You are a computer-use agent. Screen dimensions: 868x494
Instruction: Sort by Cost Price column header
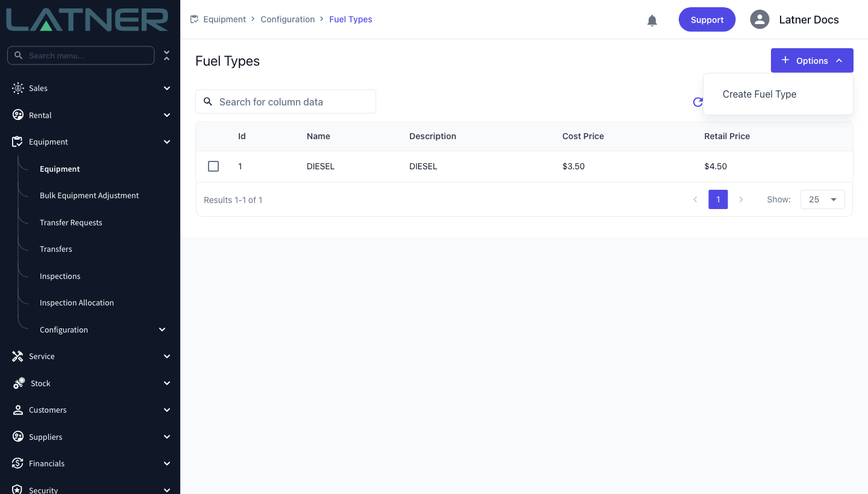pos(583,136)
